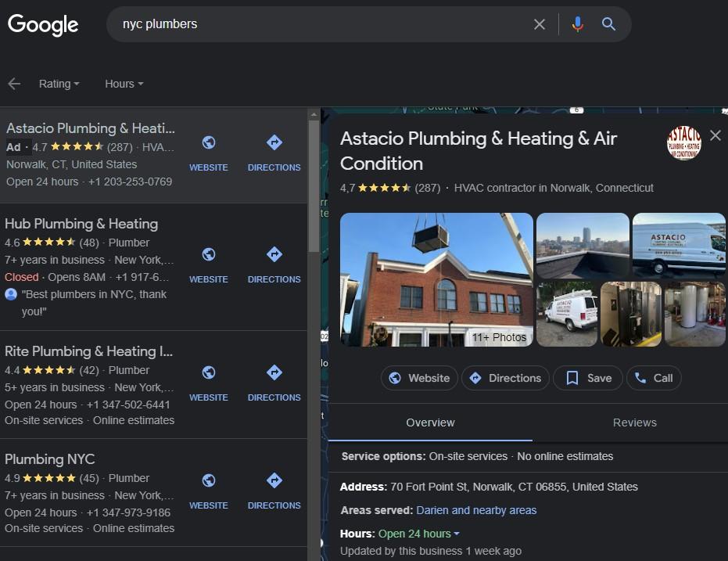Open website globe icon for Hub Plumbing & Heating
728x561 pixels.
tap(209, 254)
